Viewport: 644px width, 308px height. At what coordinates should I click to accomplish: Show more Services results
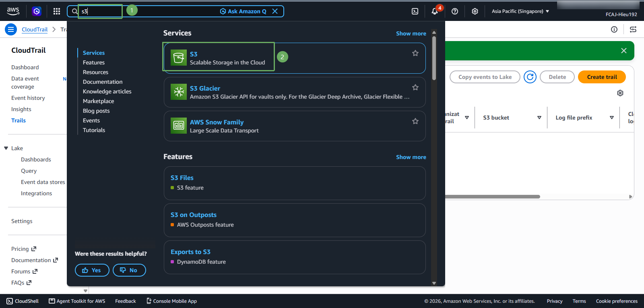pyautogui.click(x=411, y=33)
